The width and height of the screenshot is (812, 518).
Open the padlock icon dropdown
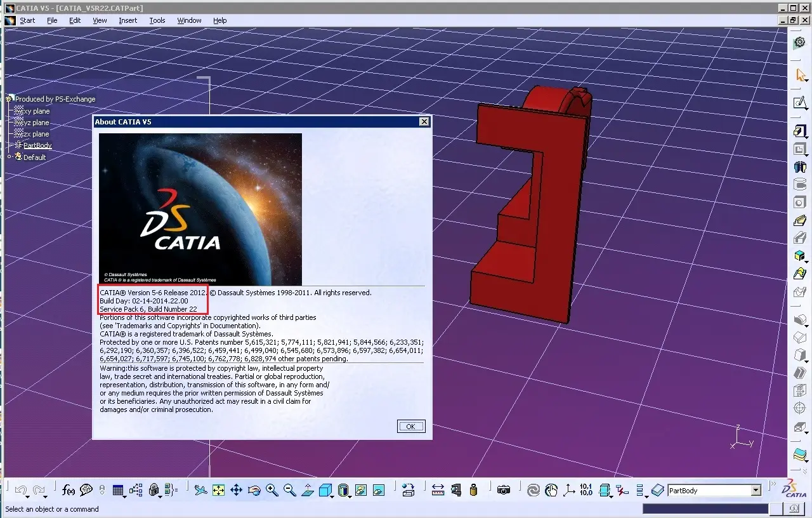(x=160, y=496)
